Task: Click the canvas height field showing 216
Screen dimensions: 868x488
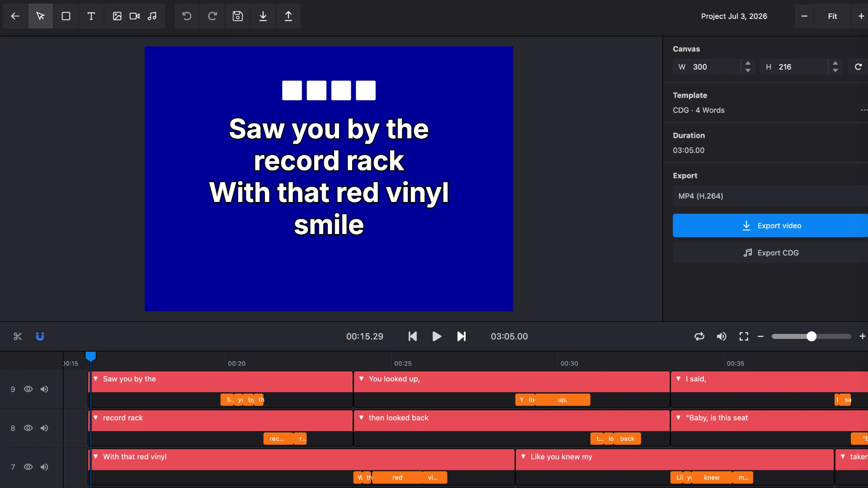Action: (x=795, y=67)
